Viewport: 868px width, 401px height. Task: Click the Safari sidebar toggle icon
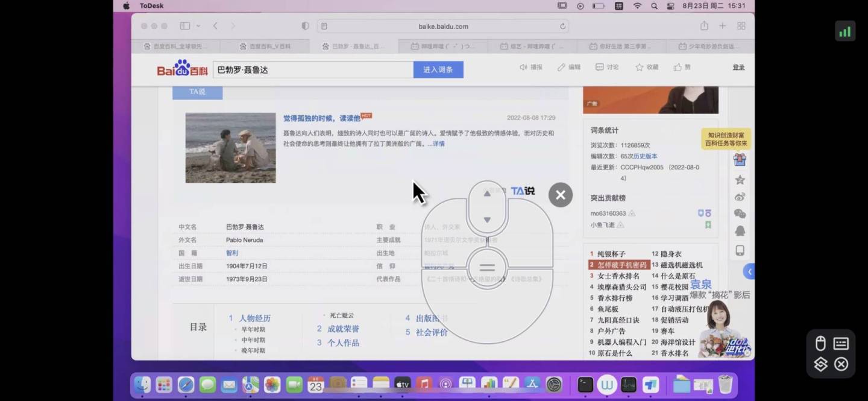coord(185,26)
